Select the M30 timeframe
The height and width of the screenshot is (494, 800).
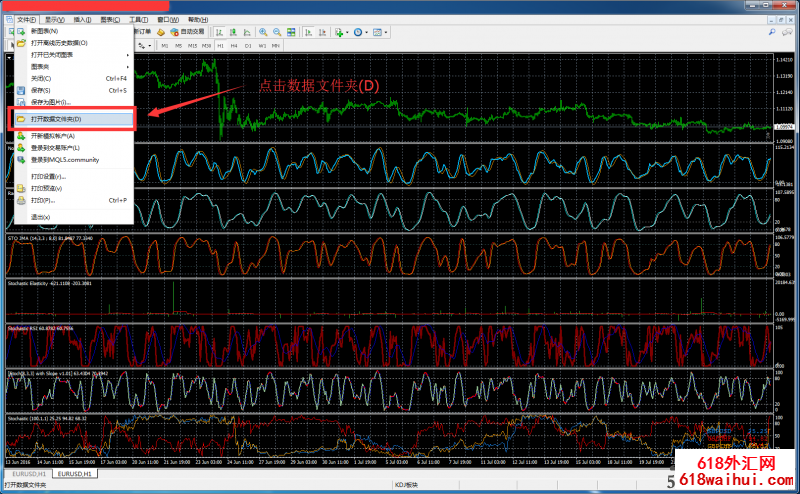click(x=206, y=45)
